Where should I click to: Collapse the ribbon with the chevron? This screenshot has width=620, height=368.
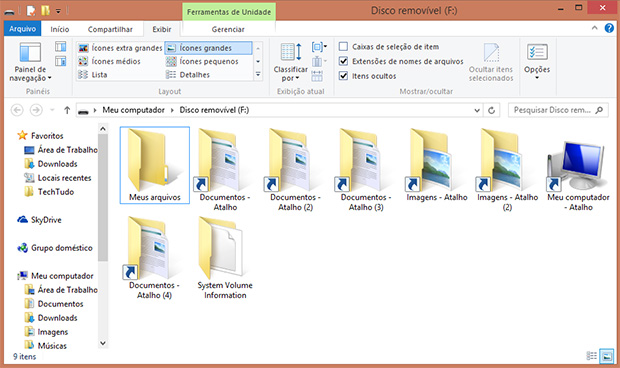pyautogui.click(x=594, y=28)
